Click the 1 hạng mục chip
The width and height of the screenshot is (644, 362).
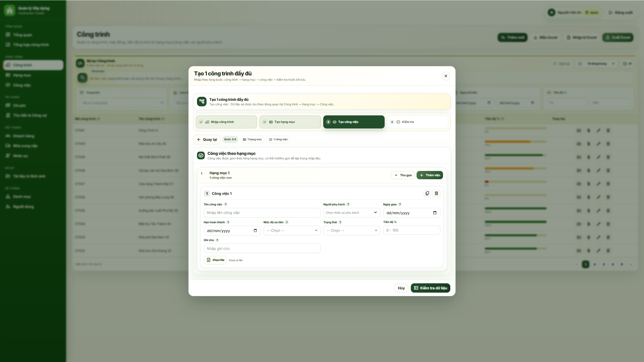tap(252, 139)
